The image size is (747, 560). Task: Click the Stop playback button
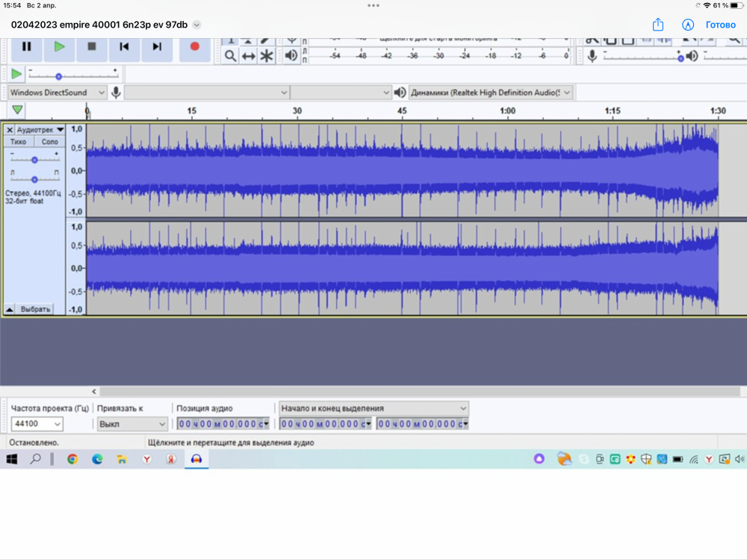92,46
